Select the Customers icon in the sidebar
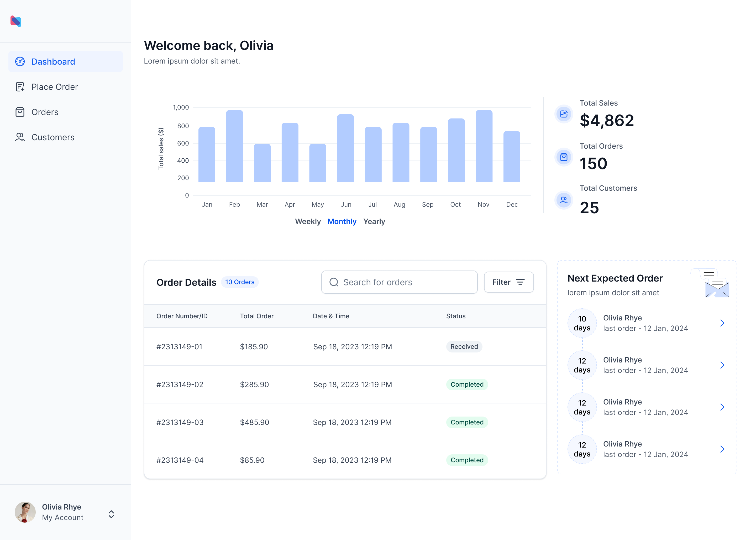 20,137
